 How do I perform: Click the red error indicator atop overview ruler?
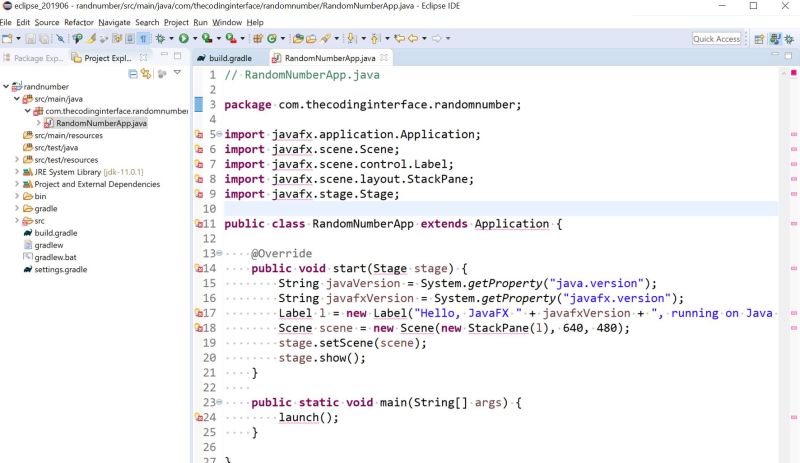793,73
